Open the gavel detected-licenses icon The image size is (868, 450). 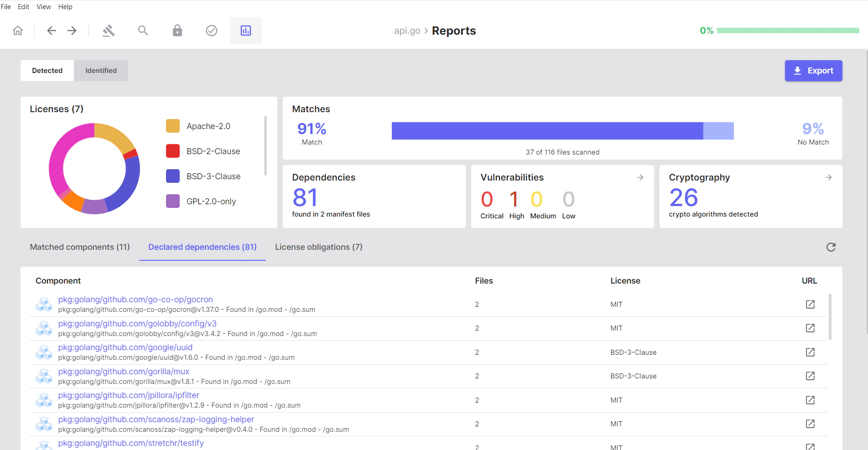(109, 31)
